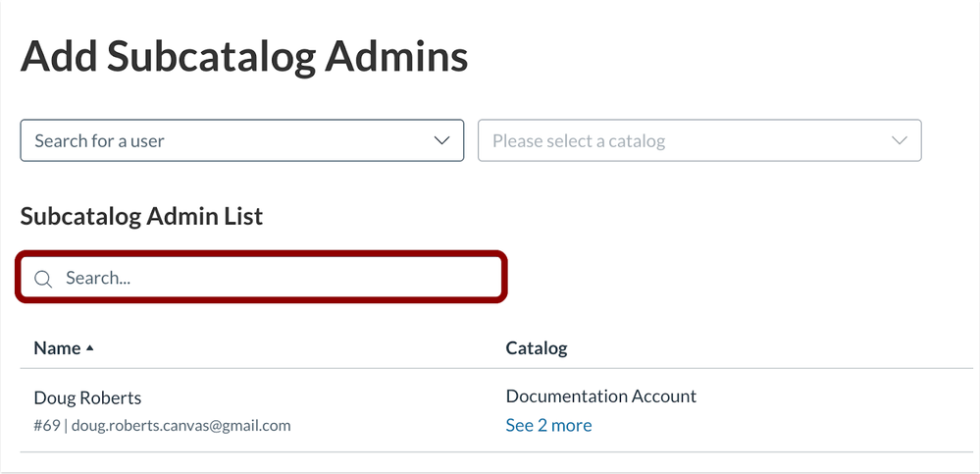980x474 pixels.
Task: Click the doug.roberts.canvas@gmail.com email text
Action: pyautogui.click(x=181, y=425)
